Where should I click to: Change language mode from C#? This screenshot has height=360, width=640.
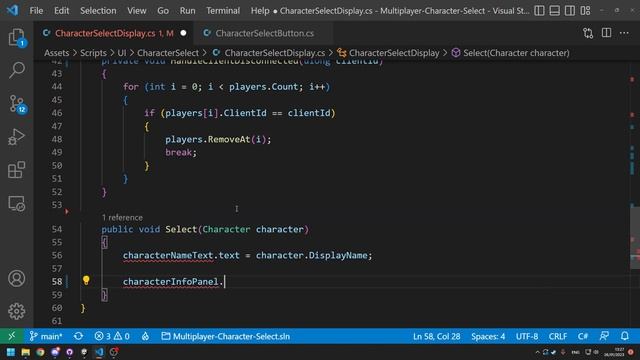pyautogui.click(x=582, y=336)
